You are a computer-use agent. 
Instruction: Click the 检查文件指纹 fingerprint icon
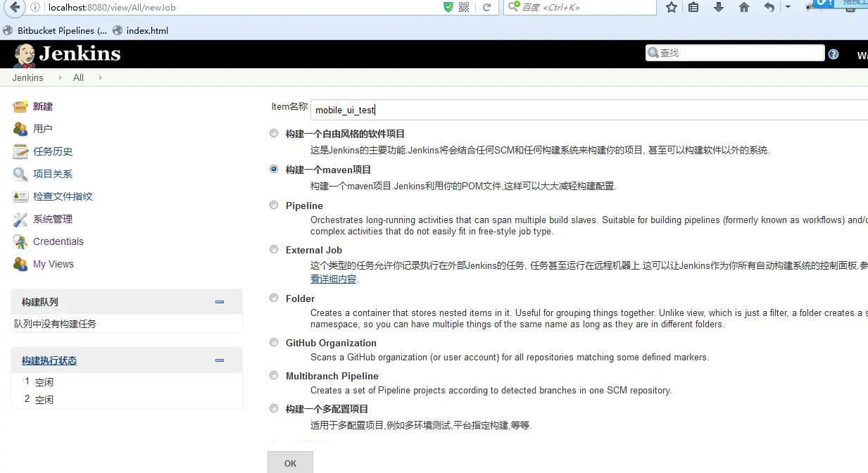[20, 196]
